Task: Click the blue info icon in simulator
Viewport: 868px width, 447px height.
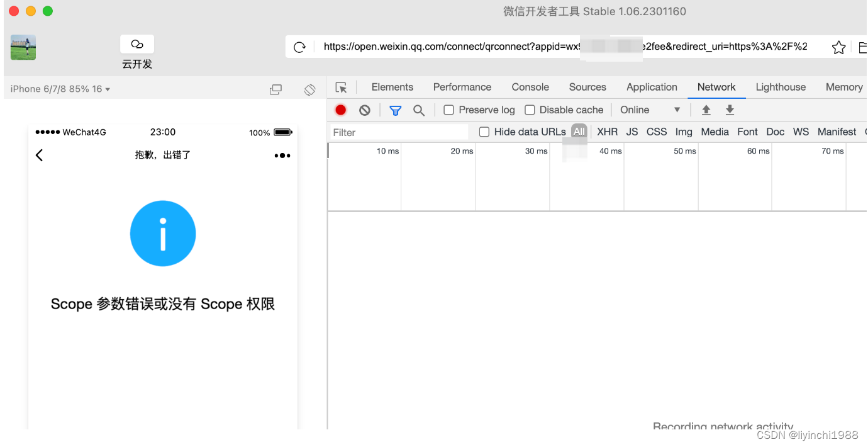Action: (163, 234)
